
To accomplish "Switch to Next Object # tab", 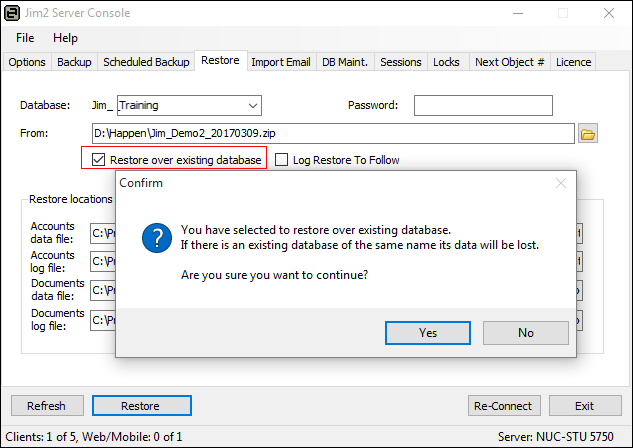I will (x=510, y=62).
